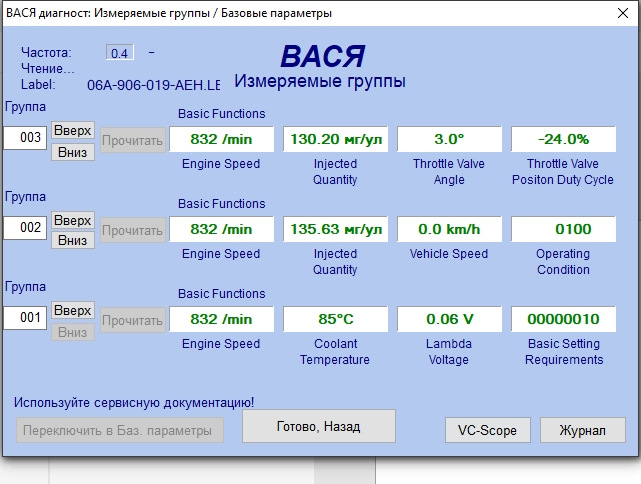641x484 pixels.
Task: Open VC-Scope
Action: pos(488,430)
